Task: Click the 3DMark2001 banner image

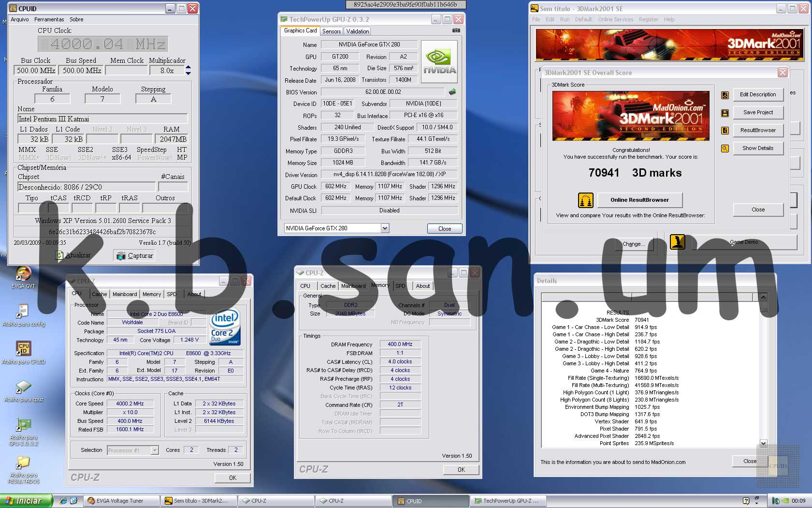Action: [x=631, y=116]
